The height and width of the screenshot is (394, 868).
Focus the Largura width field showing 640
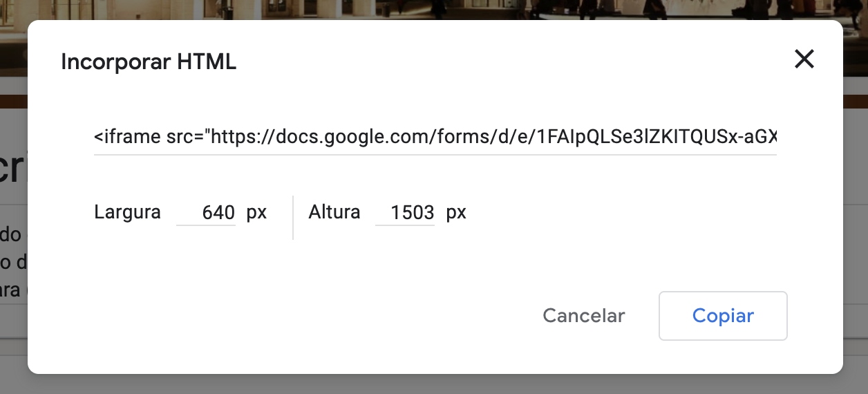pos(206,212)
